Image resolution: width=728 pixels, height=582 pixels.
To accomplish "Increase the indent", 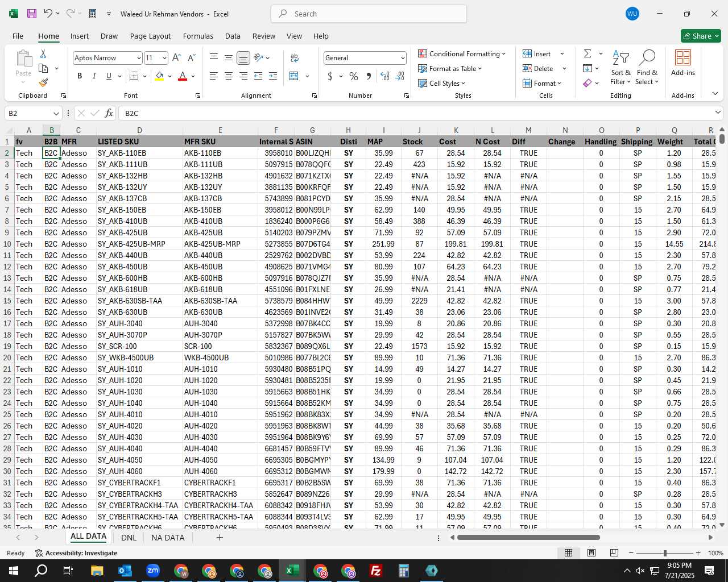I will 273,76.
